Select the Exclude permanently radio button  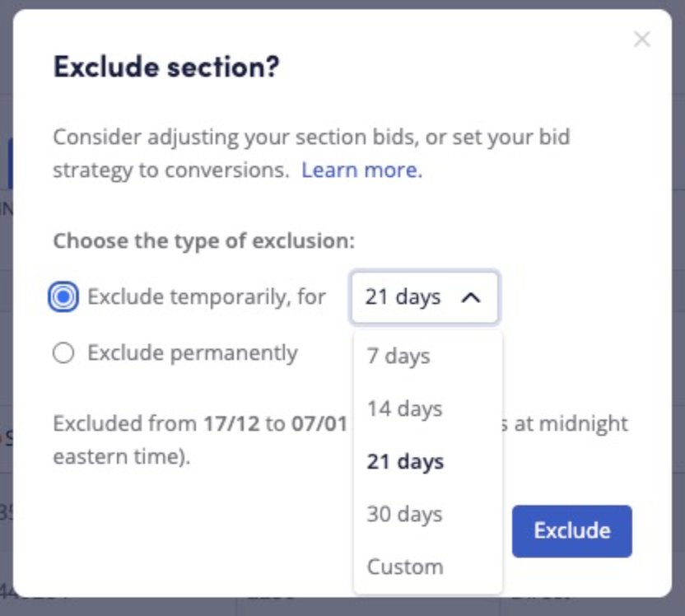tap(63, 353)
